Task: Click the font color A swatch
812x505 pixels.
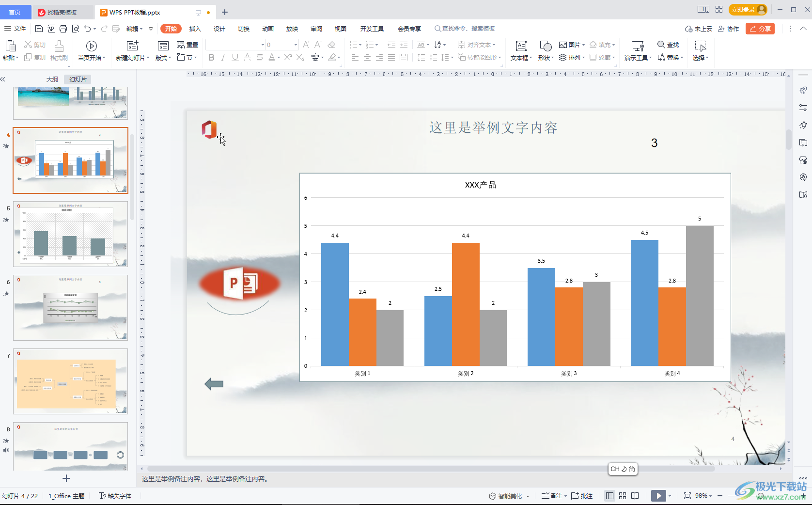Action: 271,57
